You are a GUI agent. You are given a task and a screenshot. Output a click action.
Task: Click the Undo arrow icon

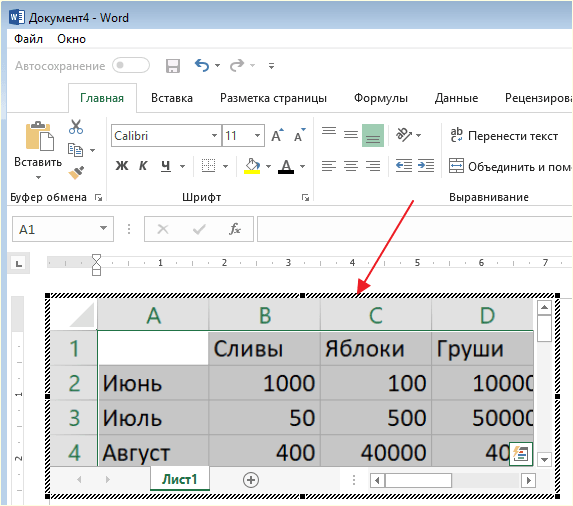[x=202, y=66]
